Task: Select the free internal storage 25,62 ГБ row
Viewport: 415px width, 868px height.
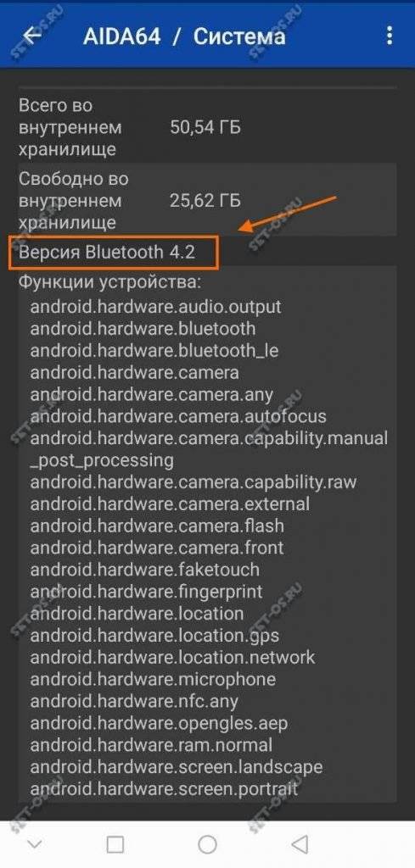Action: pyautogui.click(x=207, y=200)
